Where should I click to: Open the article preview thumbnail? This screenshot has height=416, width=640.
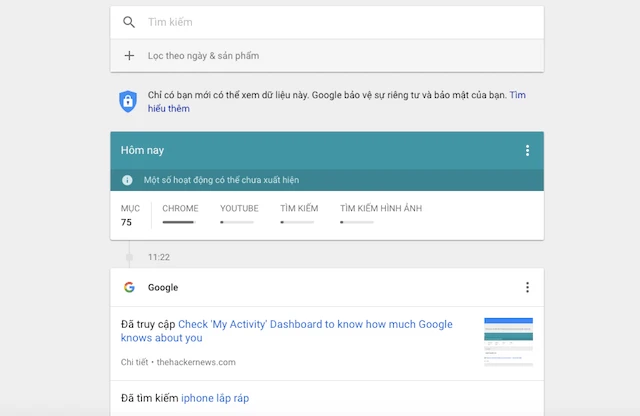click(x=508, y=341)
